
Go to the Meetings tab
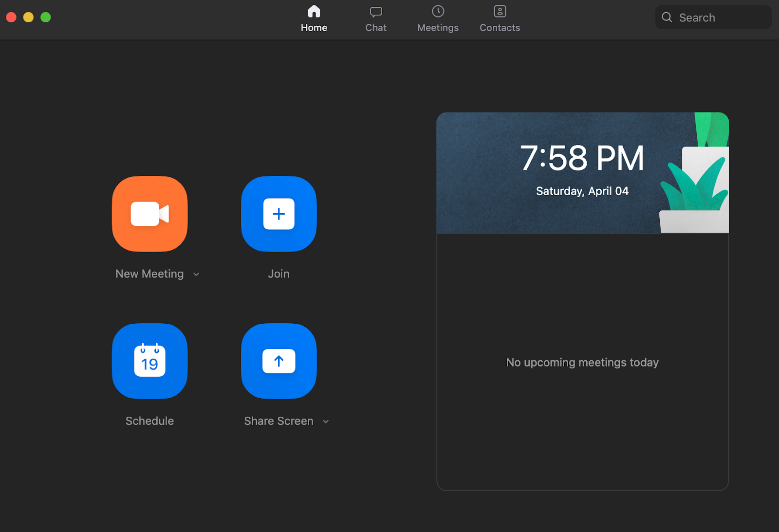tap(438, 19)
